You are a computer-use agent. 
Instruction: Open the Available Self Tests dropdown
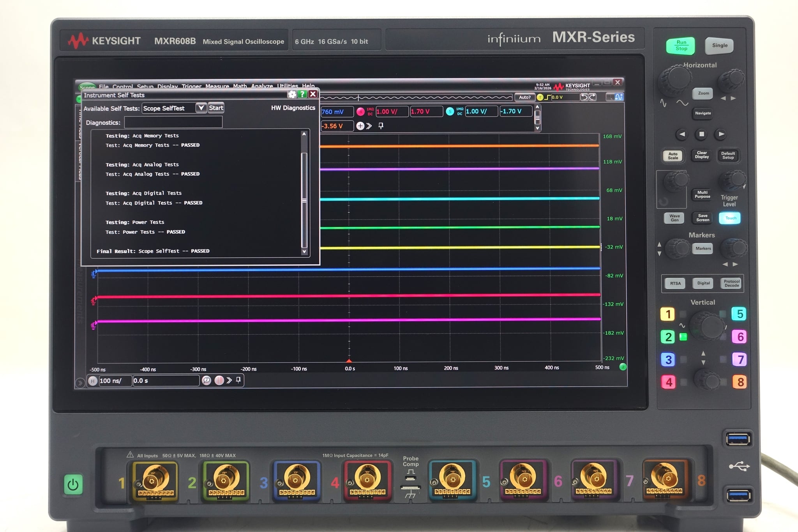coord(201,108)
